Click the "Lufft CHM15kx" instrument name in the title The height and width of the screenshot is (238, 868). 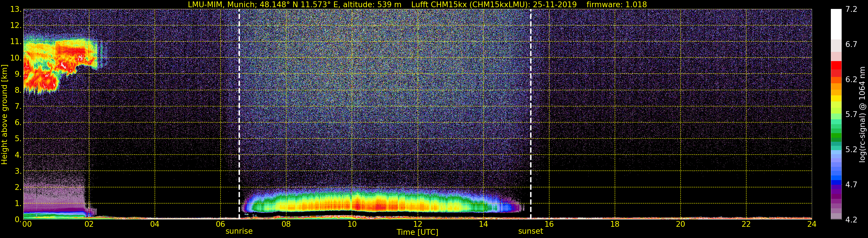(439, 4)
